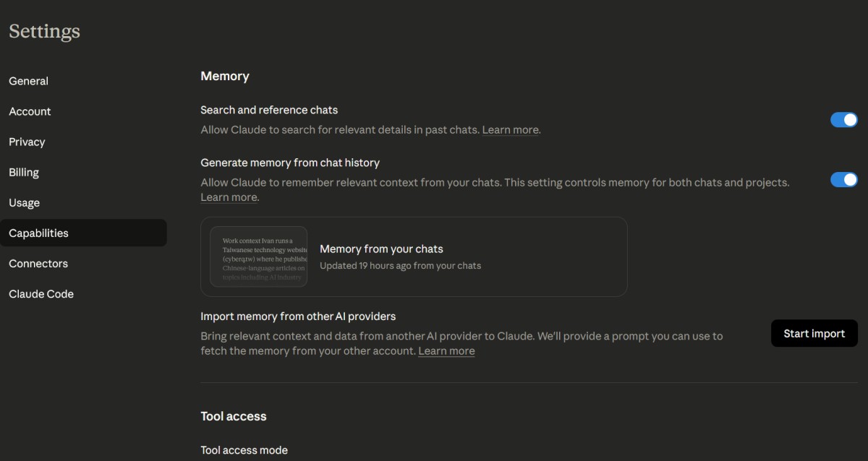Viewport: 868px width, 461px height.
Task: Click the Updated 19 hours ago text
Action: 400,265
